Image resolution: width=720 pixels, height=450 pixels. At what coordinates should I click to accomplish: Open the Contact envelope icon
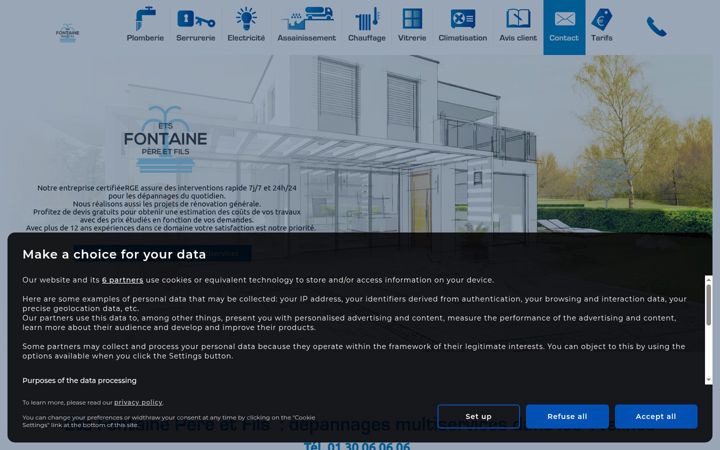click(564, 19)
